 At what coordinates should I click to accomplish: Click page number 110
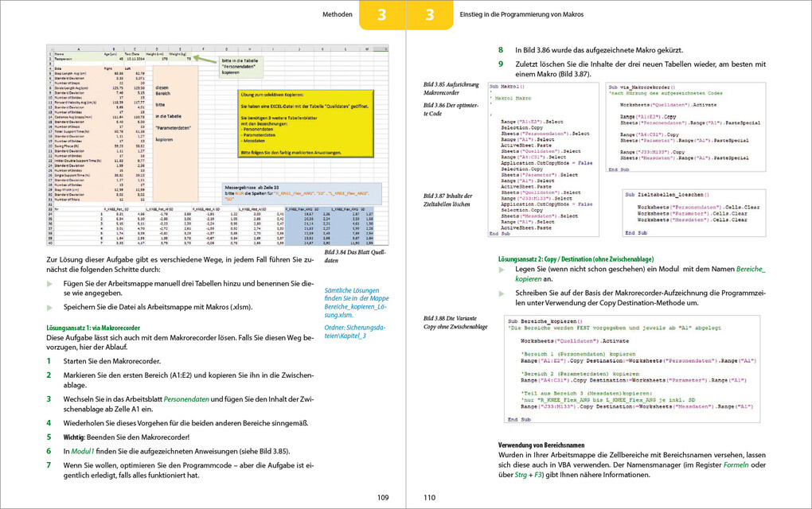click(430, 498)
